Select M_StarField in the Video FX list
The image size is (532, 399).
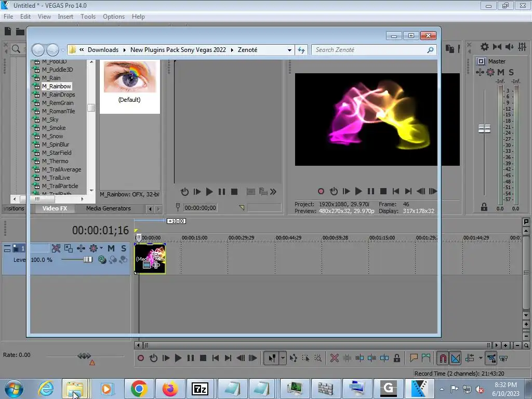coord(56,153)
